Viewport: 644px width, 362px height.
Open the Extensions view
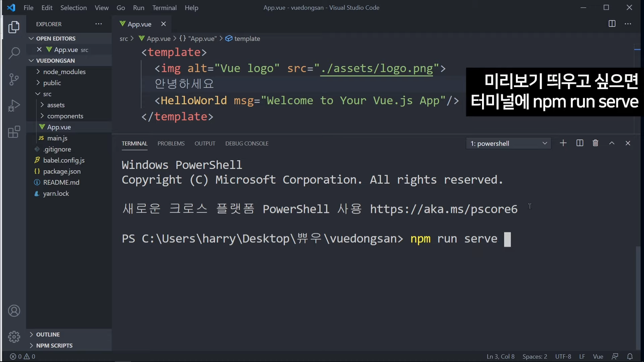pyautogui.click(x=14, y=132)
